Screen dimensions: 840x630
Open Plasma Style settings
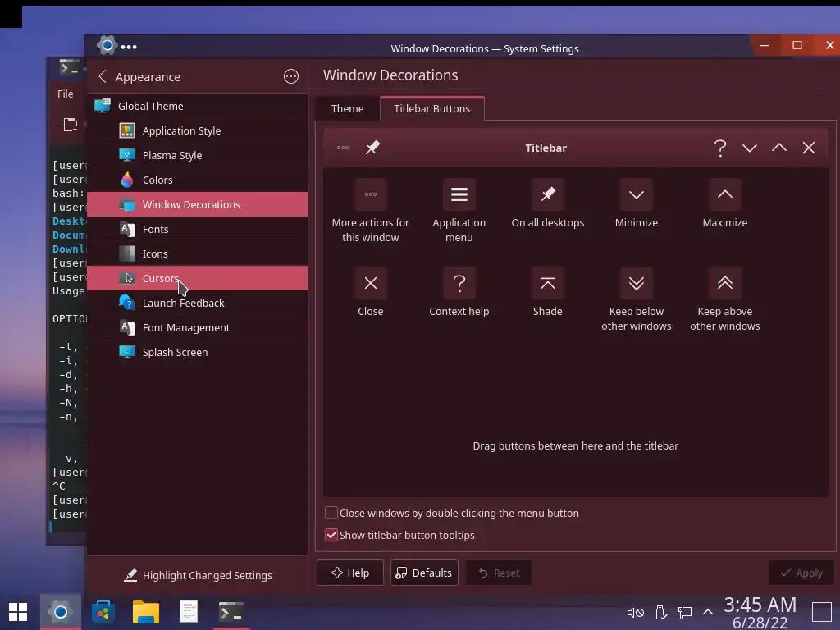click(197, 155)
